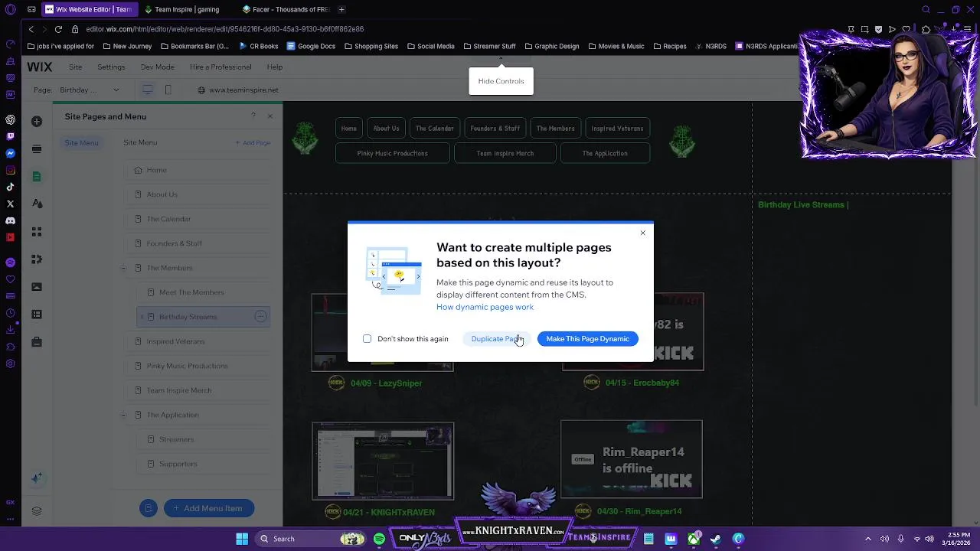
Task: Open the Add Apps grid icon
Action: pyautogui.click(x=37, y=232)
